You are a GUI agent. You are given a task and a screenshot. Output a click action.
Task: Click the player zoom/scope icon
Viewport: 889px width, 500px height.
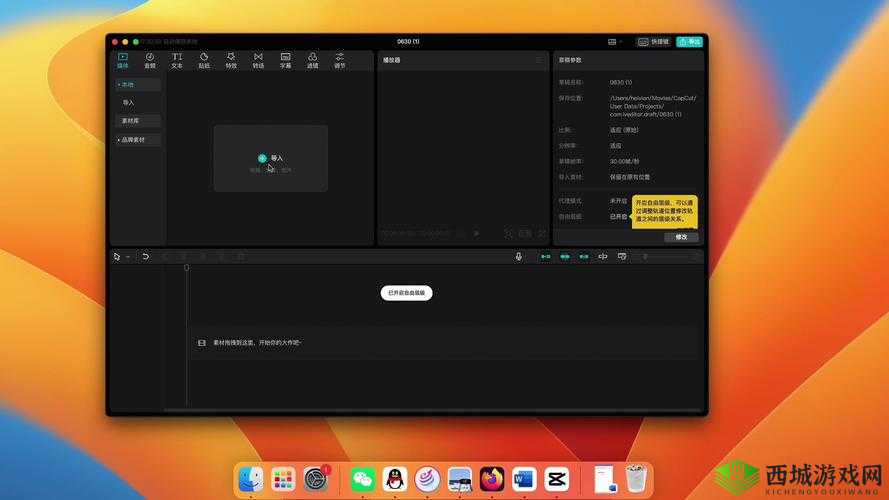point(508,234)
